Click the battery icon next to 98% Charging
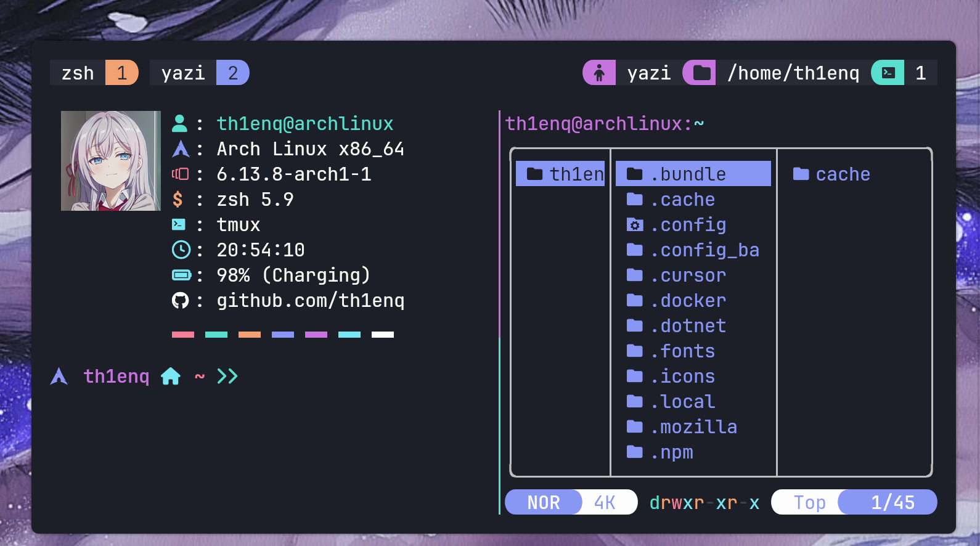Image resolution: width=980 pixels, height=546 pixels. [181, 275]
